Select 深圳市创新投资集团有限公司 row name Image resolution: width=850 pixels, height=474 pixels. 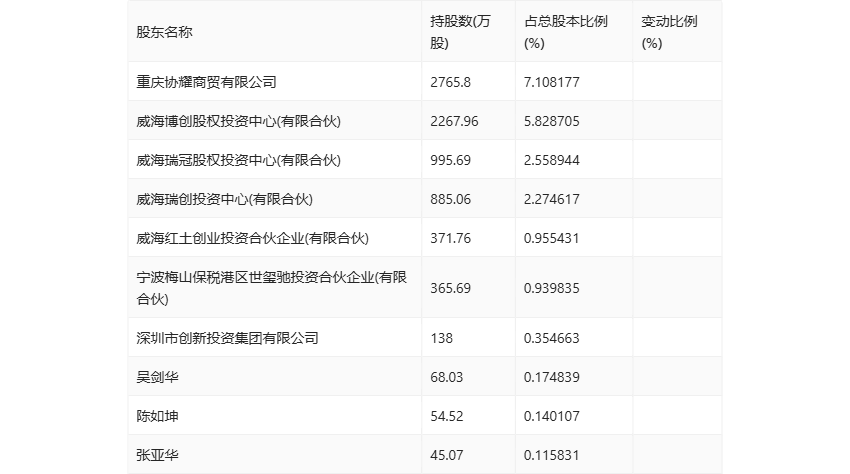click(x=228, y=338)
